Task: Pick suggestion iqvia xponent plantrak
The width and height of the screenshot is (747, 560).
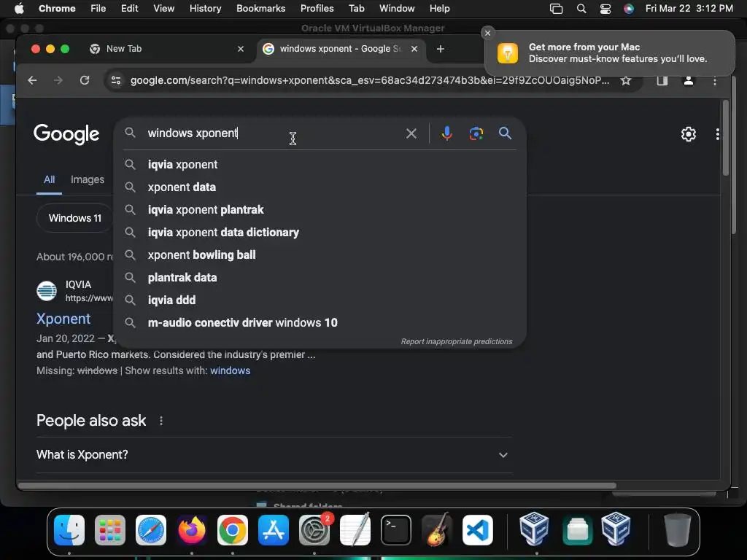Action: pyautogui.click(x=320, y=209)
